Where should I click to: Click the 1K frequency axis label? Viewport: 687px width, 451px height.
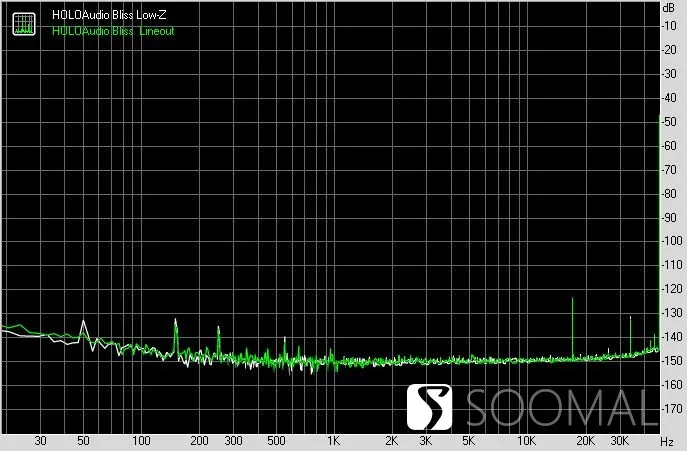pyautogui.click(x=333, y=440)
